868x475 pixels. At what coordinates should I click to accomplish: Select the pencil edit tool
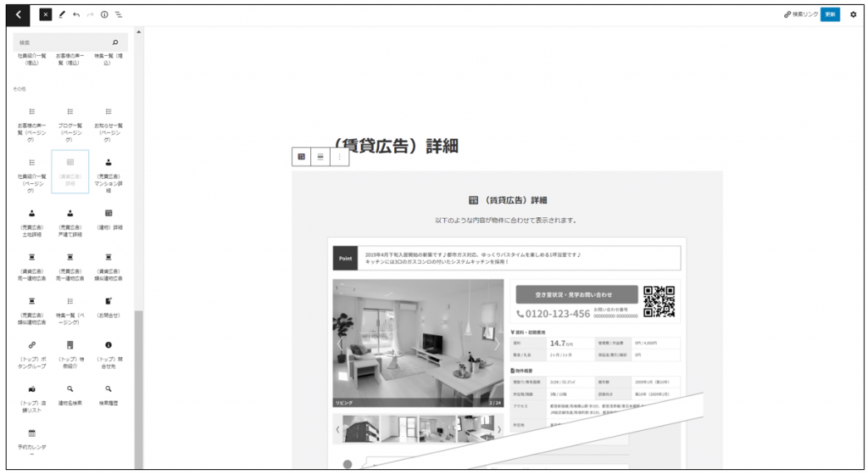pyautogui.click(x=62, y=14)
